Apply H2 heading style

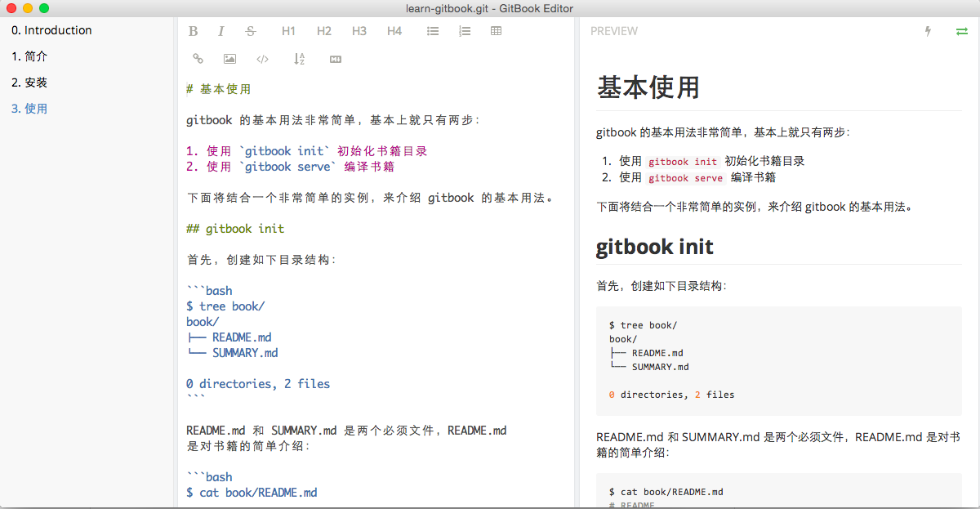(x=324, y=31)
